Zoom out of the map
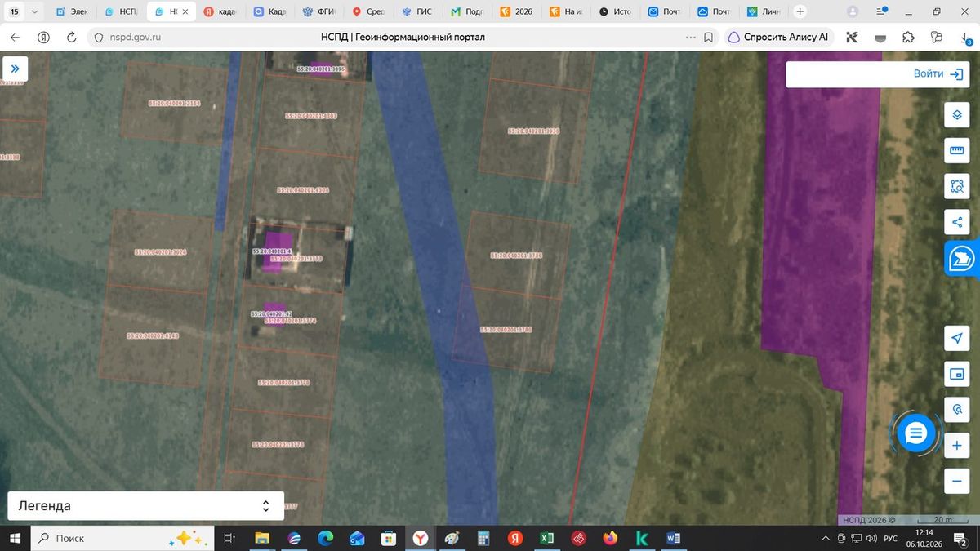 coord(956,481)
